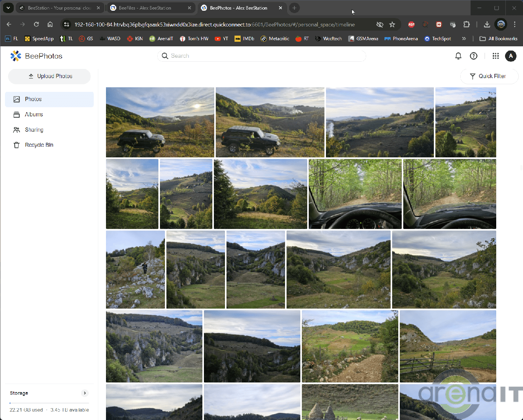Open the tab search dropdown arrow

pos(8,8)
